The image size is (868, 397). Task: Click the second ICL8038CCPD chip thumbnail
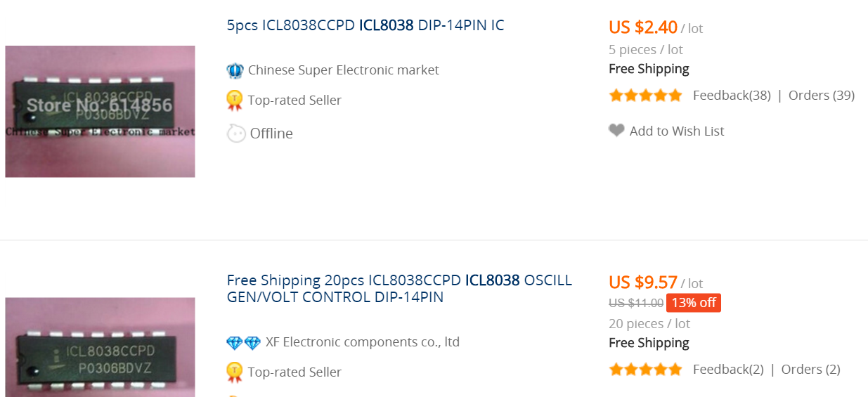coord(100,348)
